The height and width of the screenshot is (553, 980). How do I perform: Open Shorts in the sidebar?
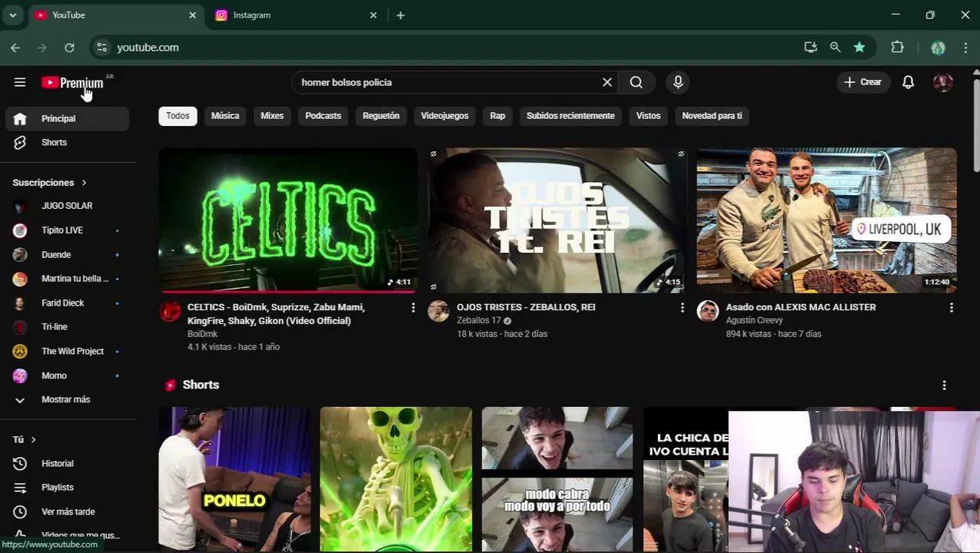68,142
